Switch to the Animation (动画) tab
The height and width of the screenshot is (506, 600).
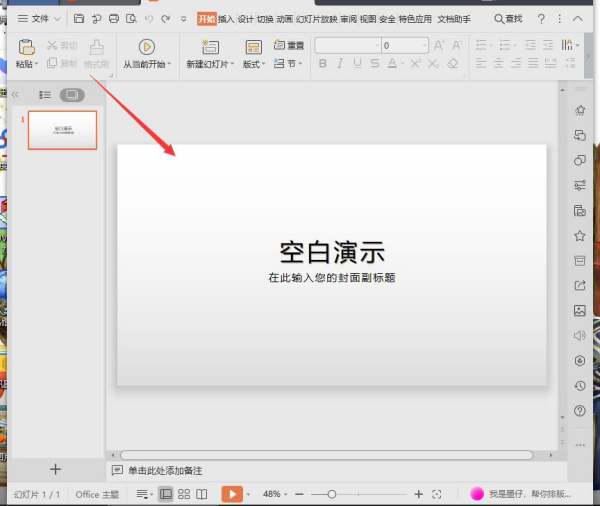click(285, 19)
